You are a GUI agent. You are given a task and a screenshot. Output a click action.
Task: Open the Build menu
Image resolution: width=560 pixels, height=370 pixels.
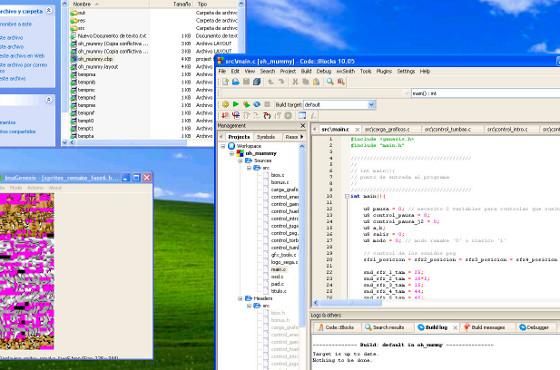306,71
